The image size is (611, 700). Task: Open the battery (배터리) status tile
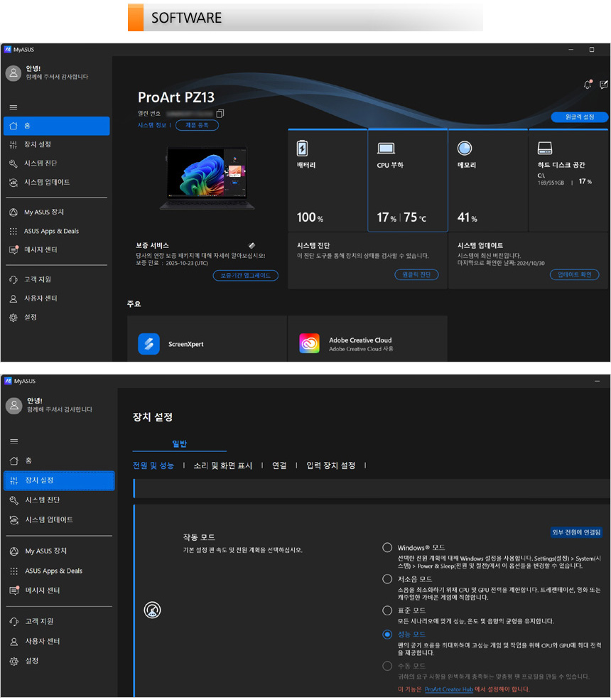pos(327,181)
